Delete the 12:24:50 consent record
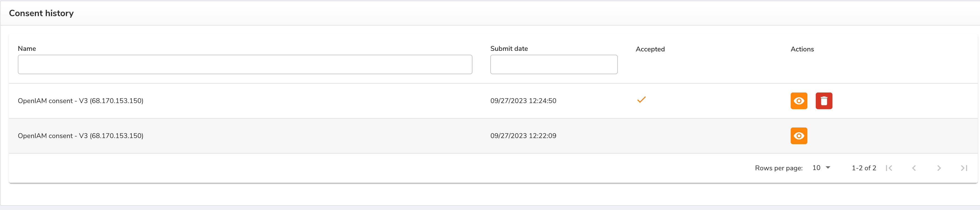 coord(824,101)
